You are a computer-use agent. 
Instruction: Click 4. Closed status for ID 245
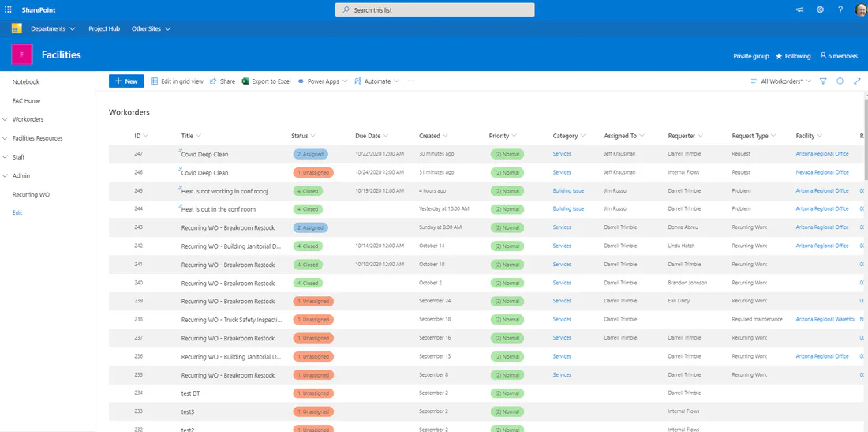[x=308, y=190]
